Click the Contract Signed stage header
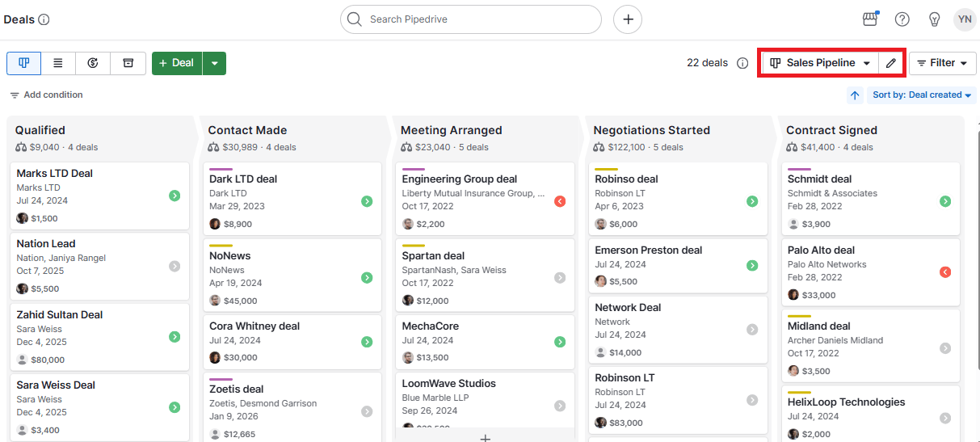Screen dimensions: 980x442 pos(831,130)
